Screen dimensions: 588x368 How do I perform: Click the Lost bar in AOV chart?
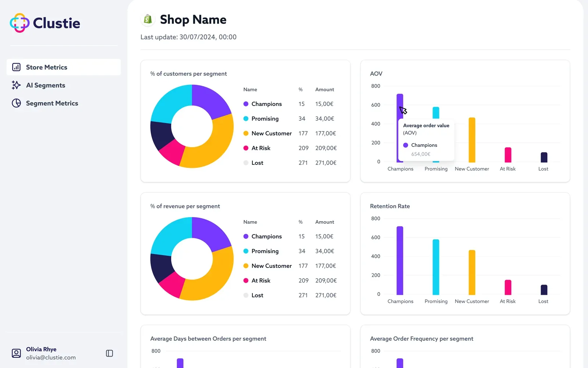click(544, 157)
